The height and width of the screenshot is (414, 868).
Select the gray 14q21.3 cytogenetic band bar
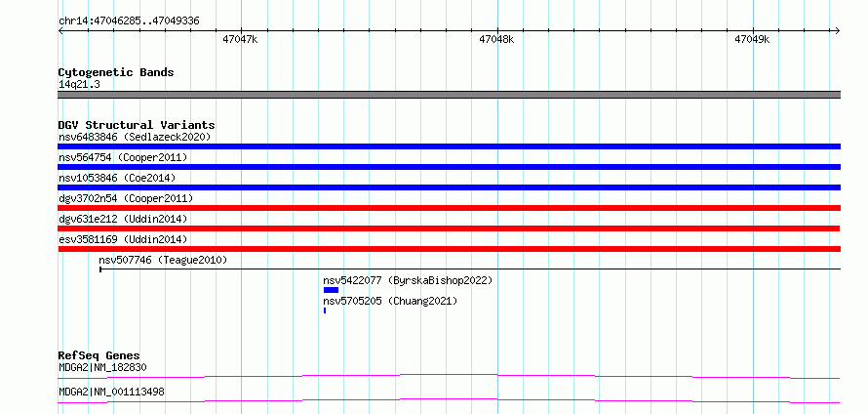449,95
